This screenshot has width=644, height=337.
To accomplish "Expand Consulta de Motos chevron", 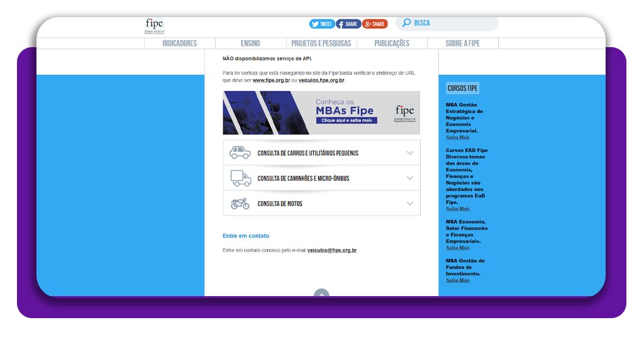I will tap(410, 204).
